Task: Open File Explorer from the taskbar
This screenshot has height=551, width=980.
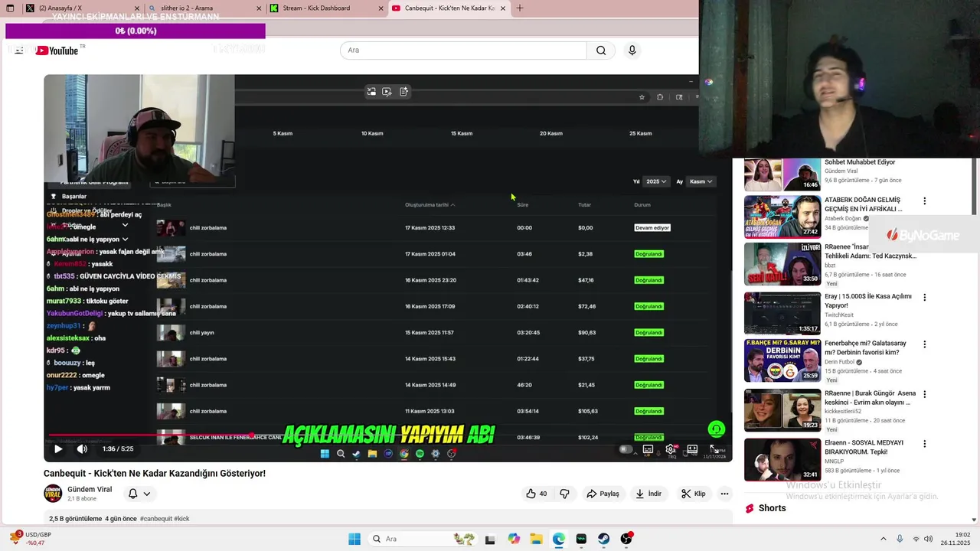Action: pos(536,539)
